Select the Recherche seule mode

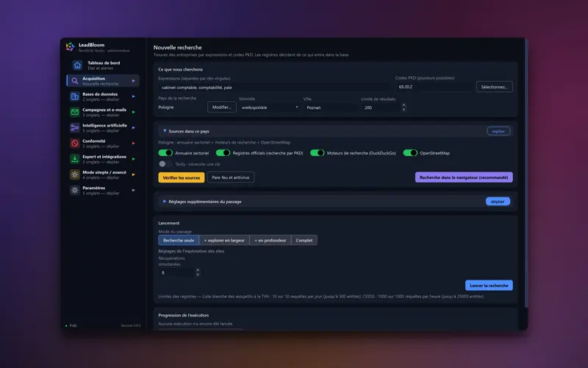[179, 241]
